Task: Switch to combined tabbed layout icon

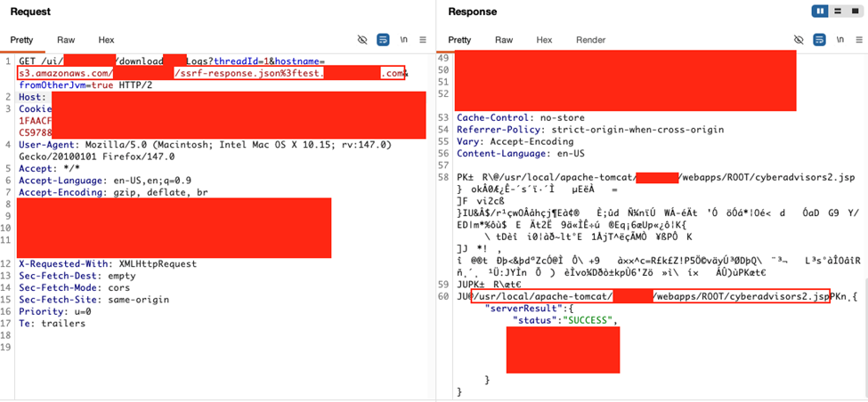Action: [855, 12]
